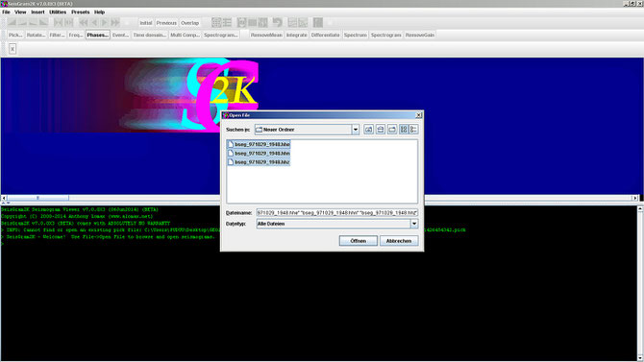Select file bseg_971029_1948.hhz
Image resolution: width=644 pixels, height=362 pixels.
coord(259,162)
